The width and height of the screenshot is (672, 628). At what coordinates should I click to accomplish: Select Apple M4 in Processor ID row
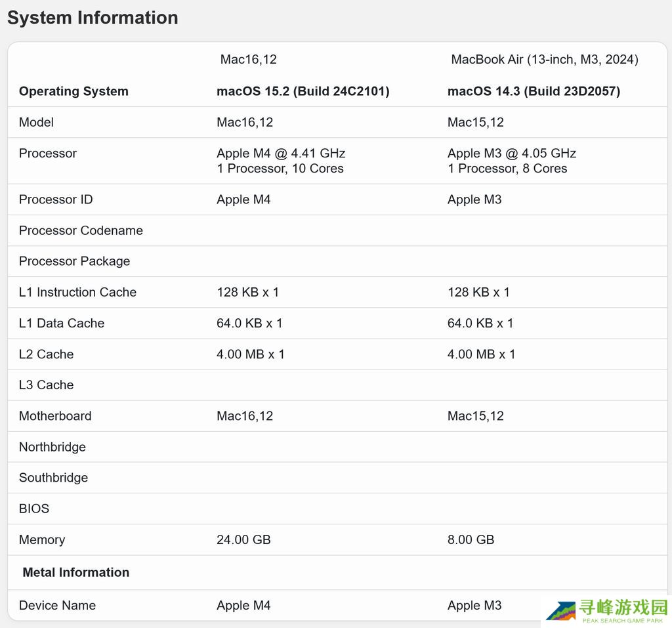[243, 199]
